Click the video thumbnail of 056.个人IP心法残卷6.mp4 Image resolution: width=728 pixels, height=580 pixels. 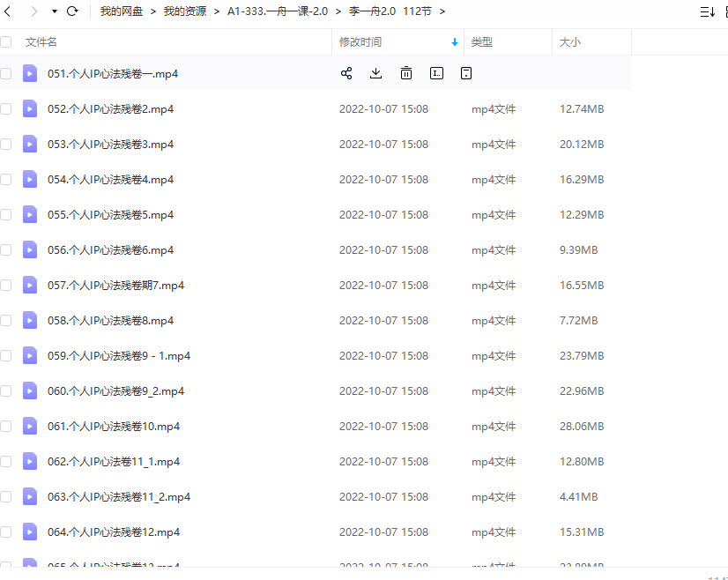(x=30, y=249)
